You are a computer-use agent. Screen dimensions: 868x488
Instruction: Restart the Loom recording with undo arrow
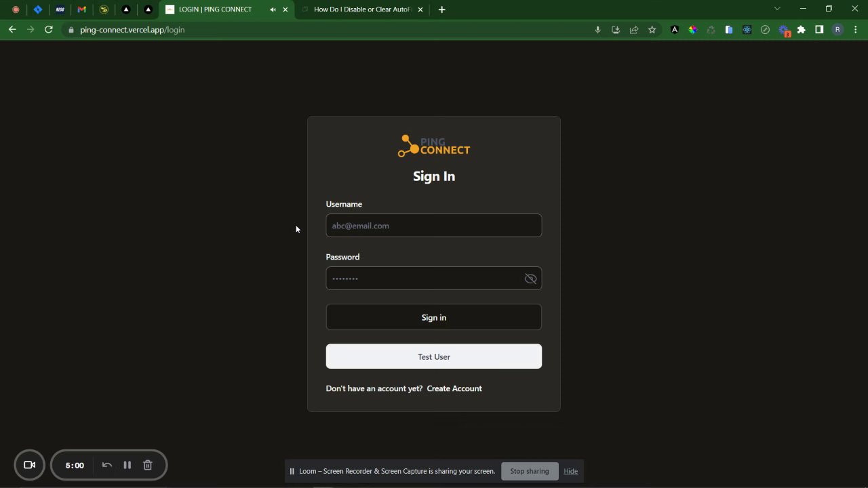point(106,465)
